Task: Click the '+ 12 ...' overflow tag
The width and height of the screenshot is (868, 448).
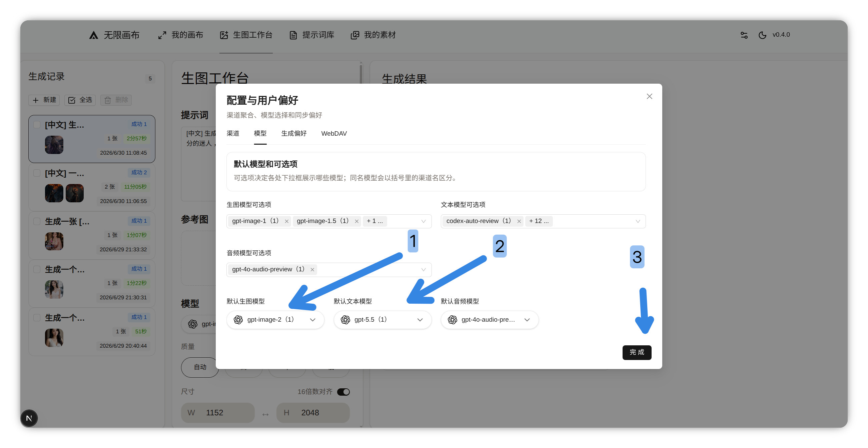Action: (539, 221)
